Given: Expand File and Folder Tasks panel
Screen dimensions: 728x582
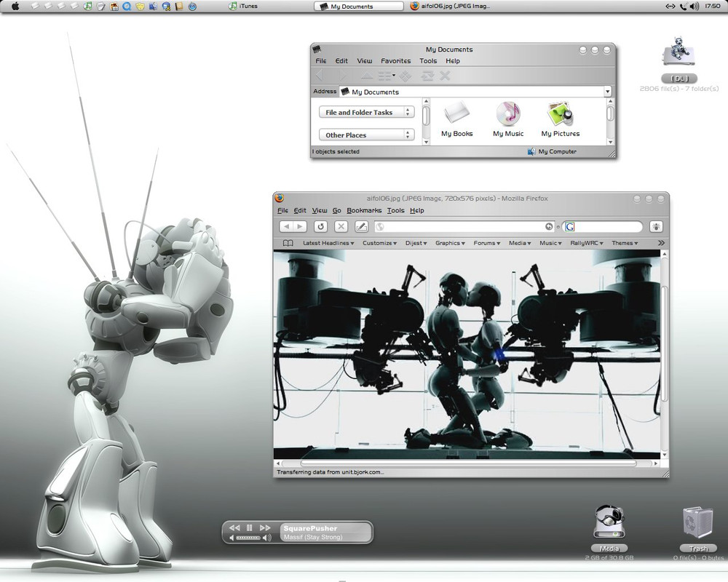Looking at the screenshot, I should click(366, 112).
